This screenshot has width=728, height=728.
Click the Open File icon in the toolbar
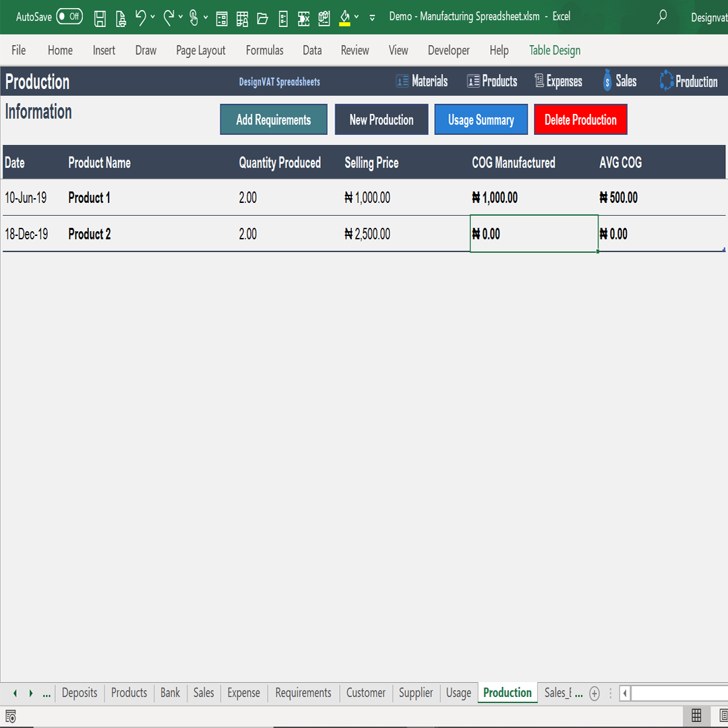coord(262,18)
